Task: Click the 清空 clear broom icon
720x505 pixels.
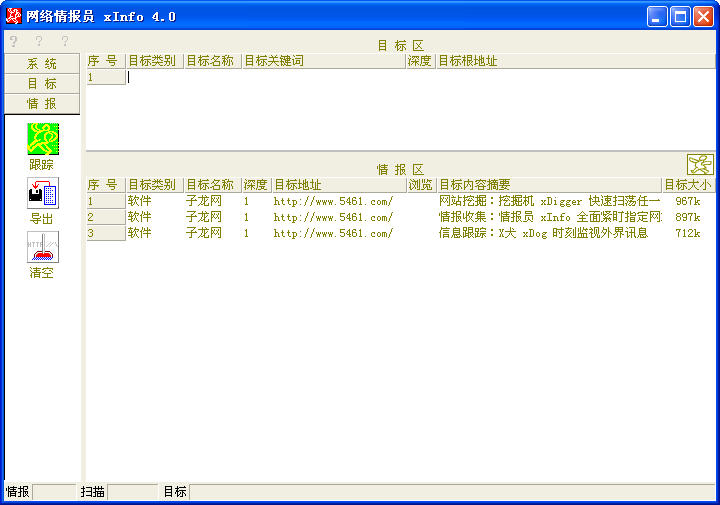Action: point(43,247)
